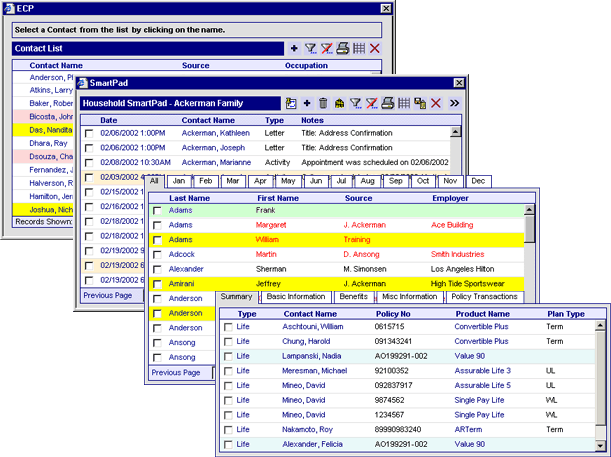Screen dimensions: 611x457
Task: Click the clear filter icon in SmartPad toolbar
Action: click(x=371, y=103)
